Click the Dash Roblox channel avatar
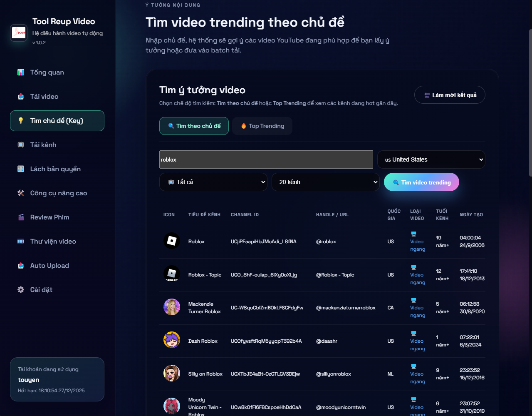 pos(171,340)
